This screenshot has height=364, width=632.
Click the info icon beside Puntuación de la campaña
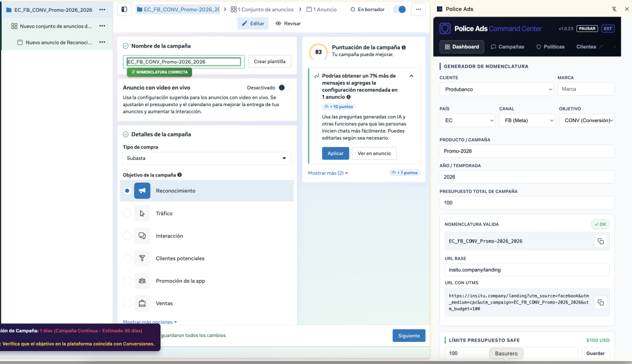[404, 48]
